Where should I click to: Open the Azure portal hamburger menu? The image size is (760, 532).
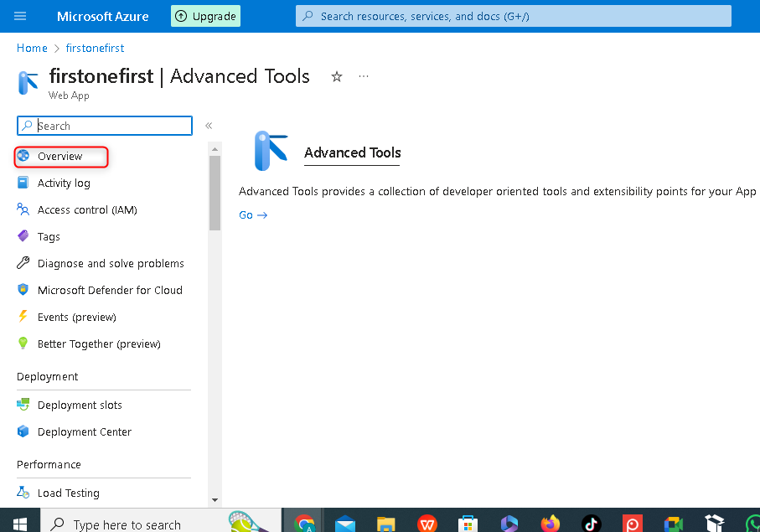point(20,16)
